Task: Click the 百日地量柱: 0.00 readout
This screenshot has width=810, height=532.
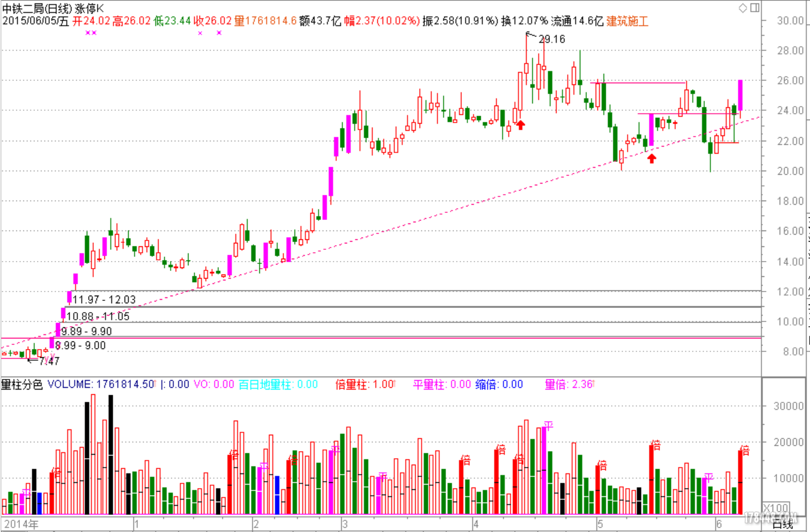Action: pos(278,385)
